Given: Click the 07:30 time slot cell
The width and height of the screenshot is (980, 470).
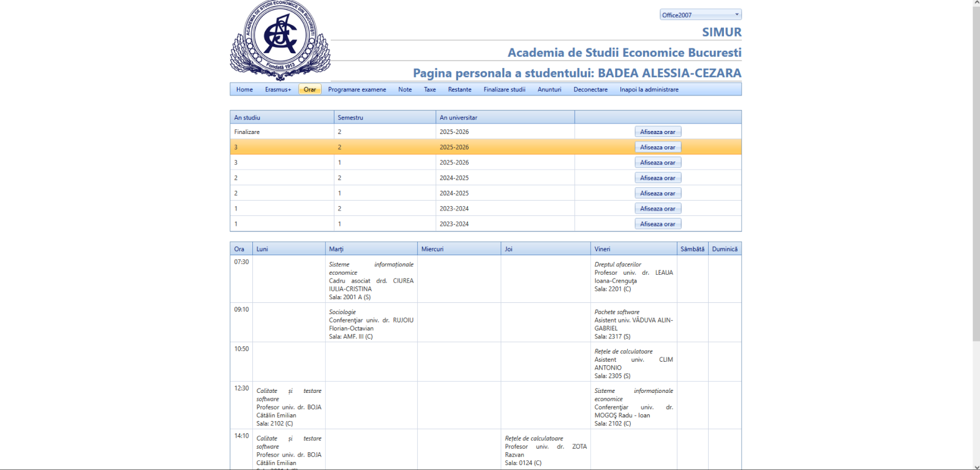Looking at the screenshot, I should click(241, 279).
